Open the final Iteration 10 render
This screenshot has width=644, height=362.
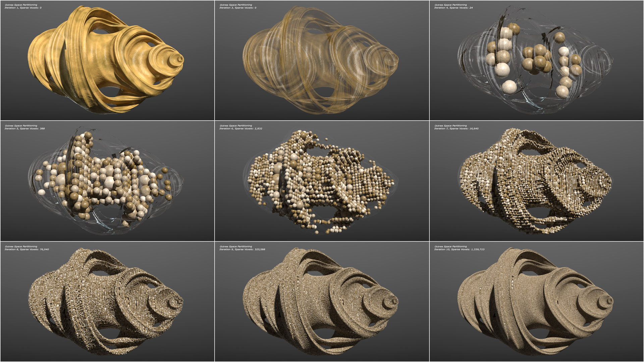click(x=535, y=302)
